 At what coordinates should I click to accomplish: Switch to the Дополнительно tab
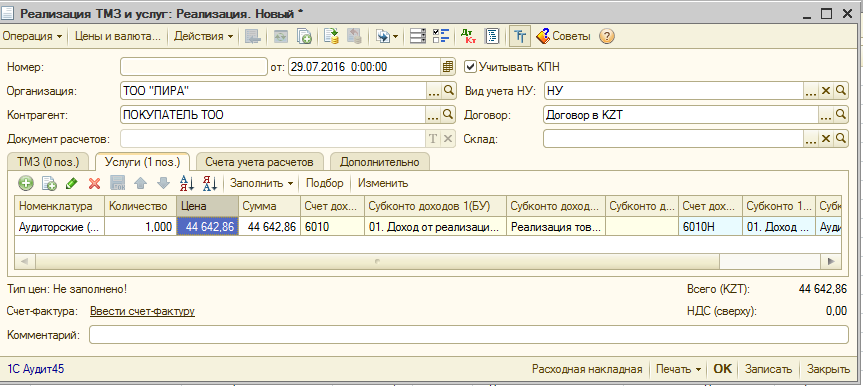(x=380, y=162)
